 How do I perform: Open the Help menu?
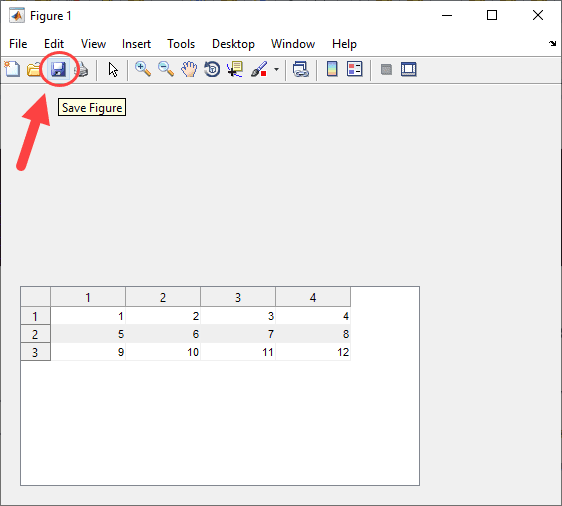[344, 44]
